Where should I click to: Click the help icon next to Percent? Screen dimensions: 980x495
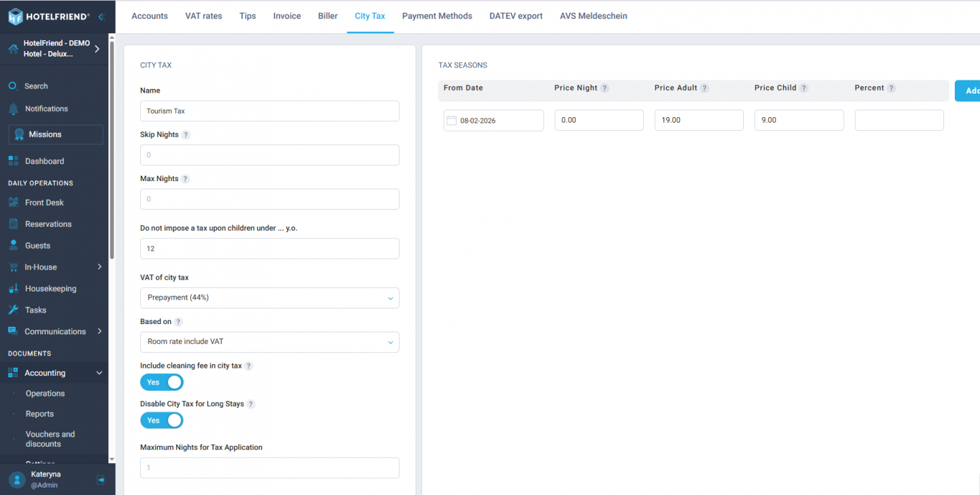click(892, 89)
